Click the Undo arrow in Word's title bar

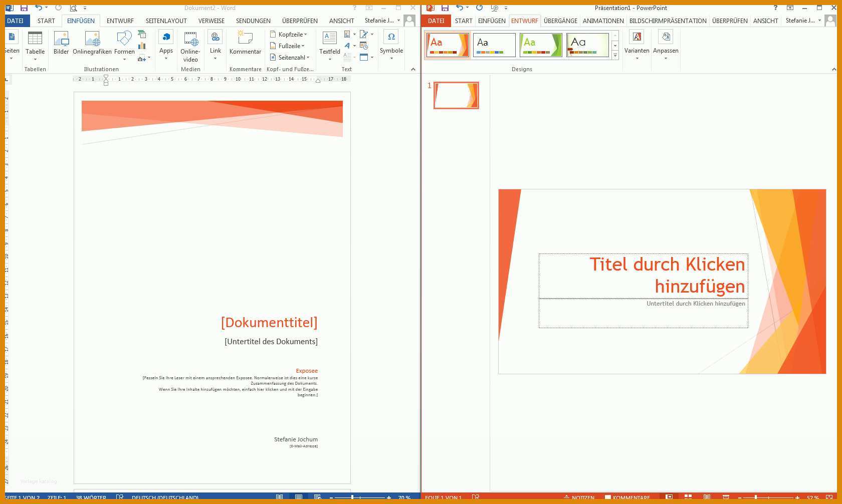[39, 8]
